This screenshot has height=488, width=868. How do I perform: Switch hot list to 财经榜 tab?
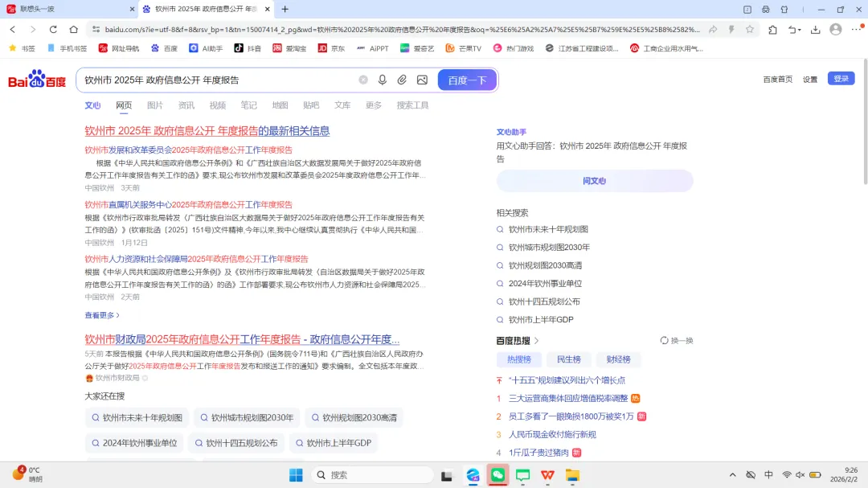pos(618,359)
